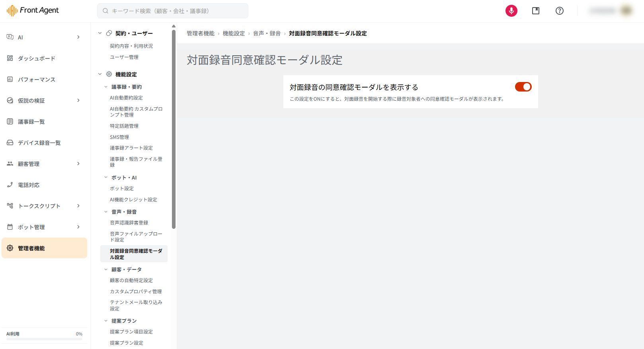This screenshot has width=644, height=349.
Task: Open カスタムプロパティ管理 link
Action: pos(136,292)
